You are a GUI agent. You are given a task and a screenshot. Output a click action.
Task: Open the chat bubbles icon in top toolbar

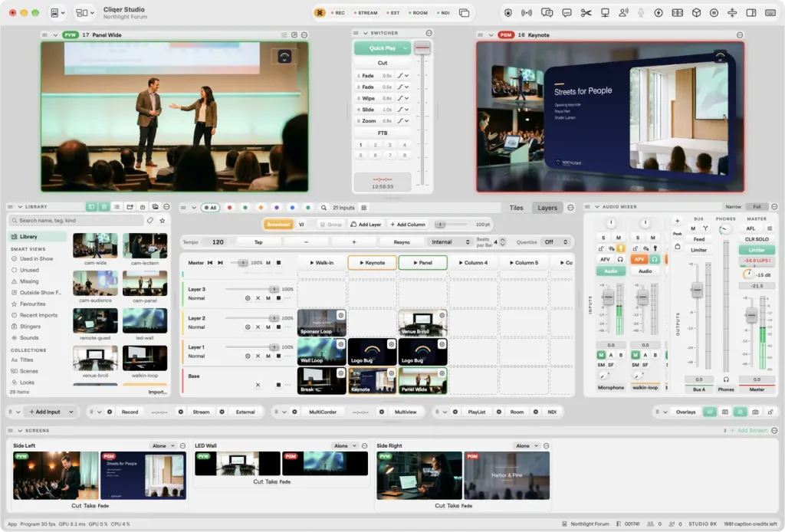click(x=547, y=13)
